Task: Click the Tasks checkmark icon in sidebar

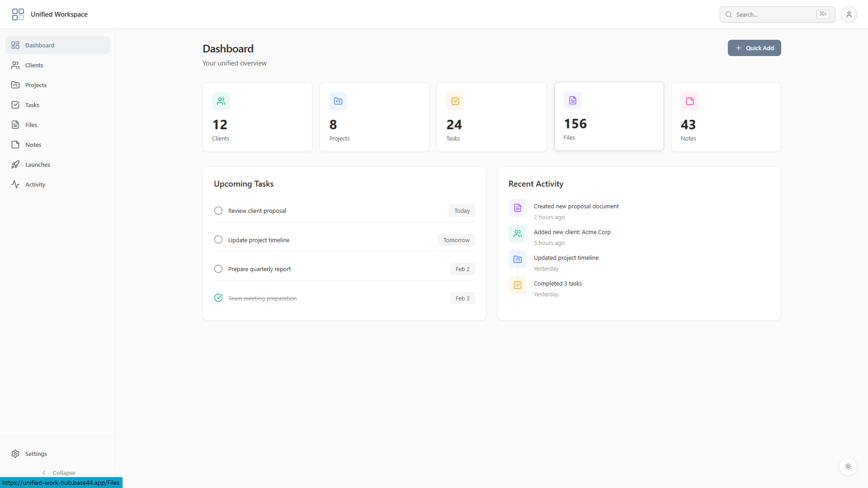Action: pos(15,105)
